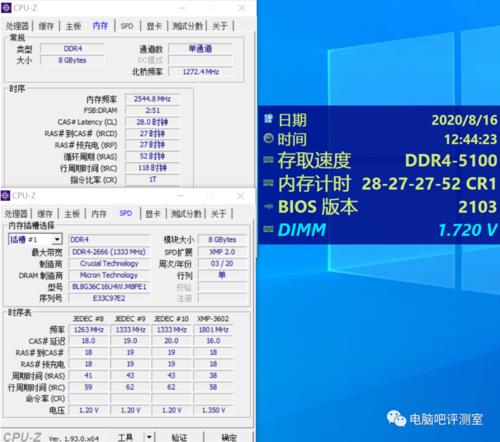Click the Micron Technology DRAM manufacturer field

pyautogui.click(x=109, y=275)
